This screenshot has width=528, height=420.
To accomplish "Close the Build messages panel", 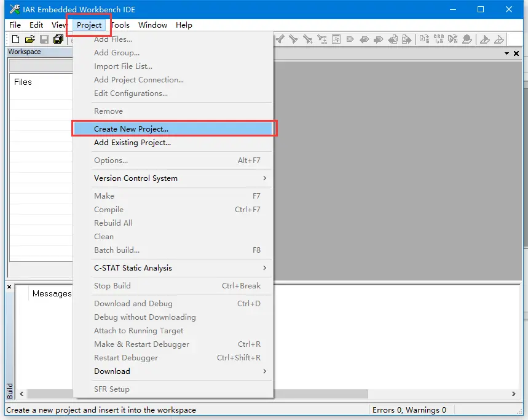I will tap(9, 287).
